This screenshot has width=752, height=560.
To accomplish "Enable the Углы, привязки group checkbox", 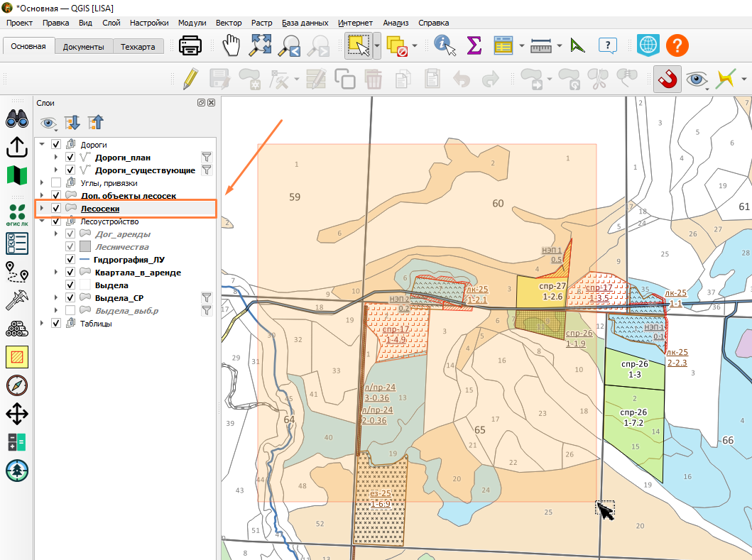I will point(56,182).
